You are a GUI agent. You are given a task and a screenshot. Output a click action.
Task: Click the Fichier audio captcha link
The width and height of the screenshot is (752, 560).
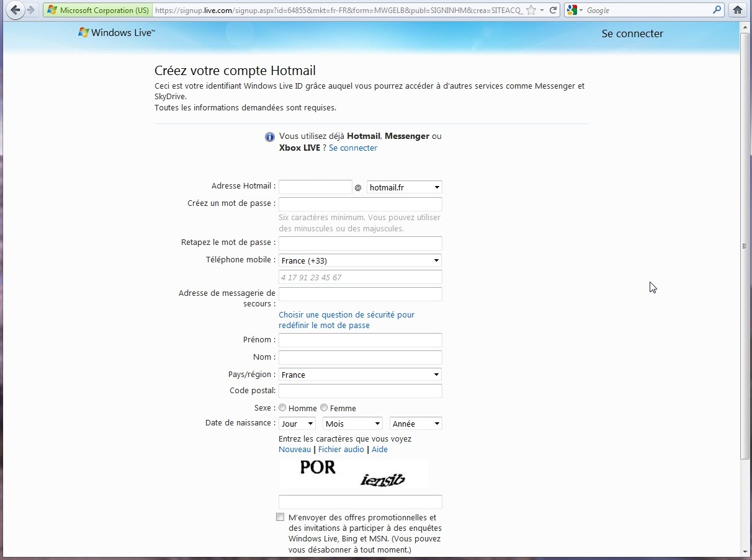(341, 449)
